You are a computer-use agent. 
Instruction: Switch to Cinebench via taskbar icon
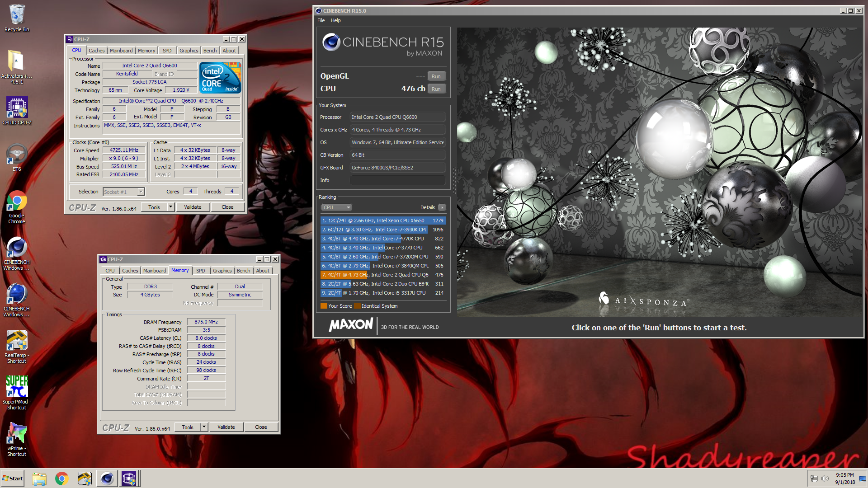107,479
